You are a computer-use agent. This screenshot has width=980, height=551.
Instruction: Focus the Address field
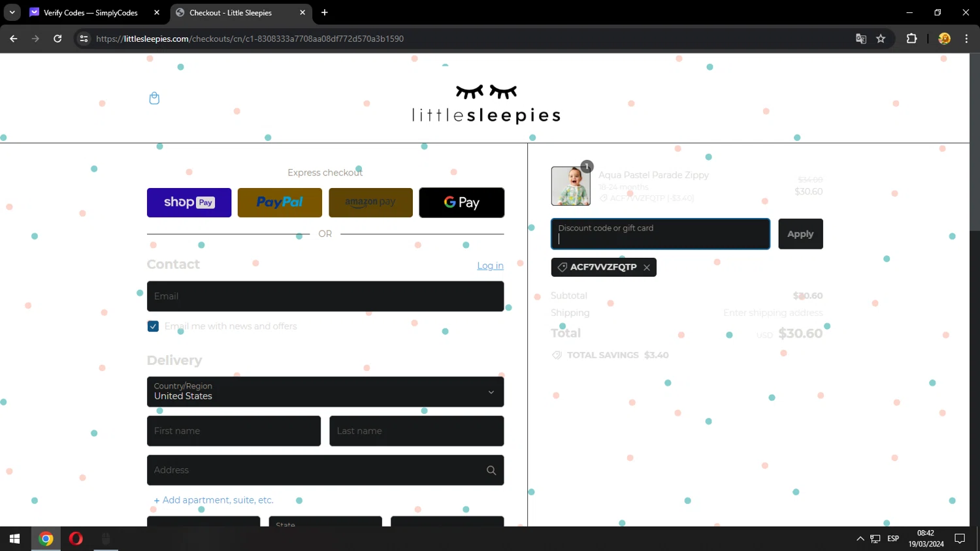point(325,470)
